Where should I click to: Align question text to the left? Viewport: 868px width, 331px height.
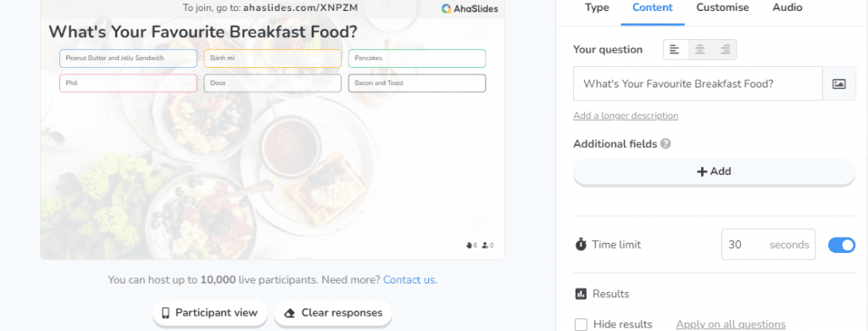pos(675,49)
